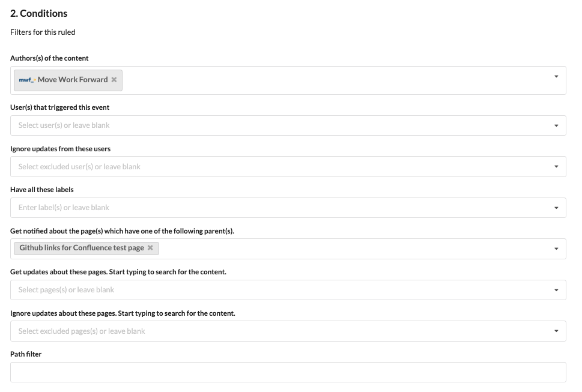Open the dropdown arrow for users that triggered event

(556, 125)
